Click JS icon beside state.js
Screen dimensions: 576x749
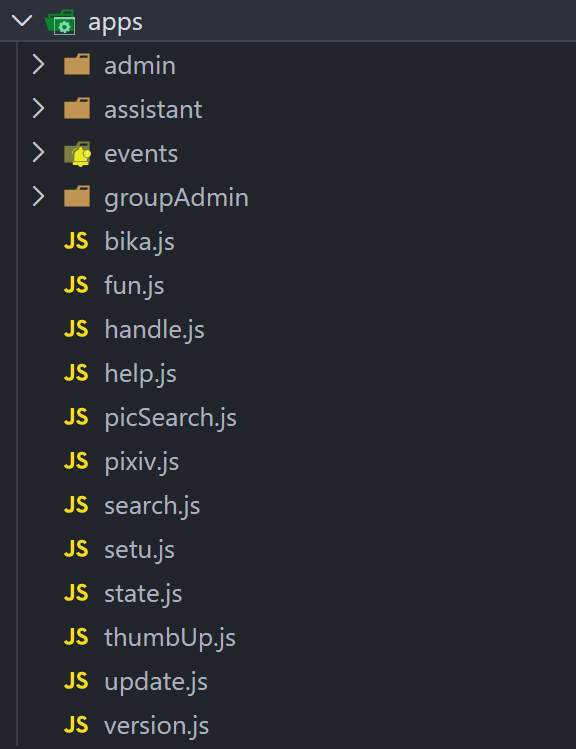point(76,592)
